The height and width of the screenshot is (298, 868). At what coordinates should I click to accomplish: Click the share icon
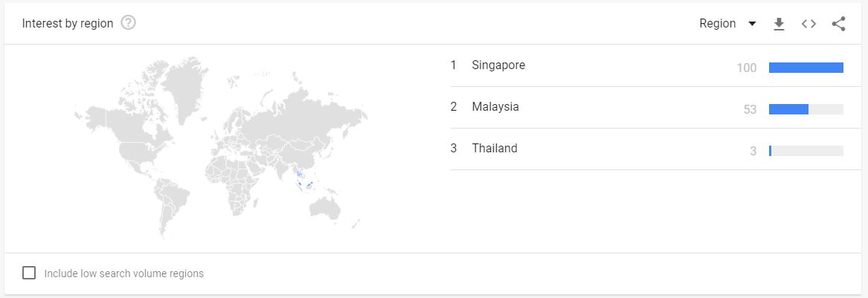click(x=838, y=24)
